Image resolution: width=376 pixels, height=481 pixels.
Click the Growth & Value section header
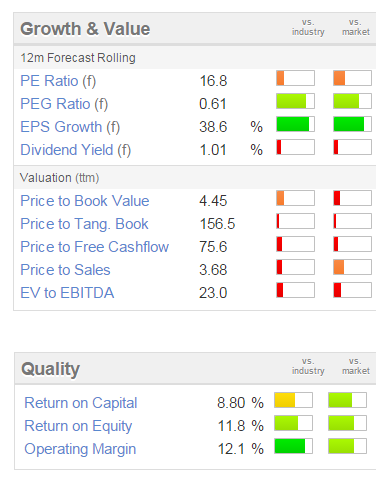coord(85,29)
